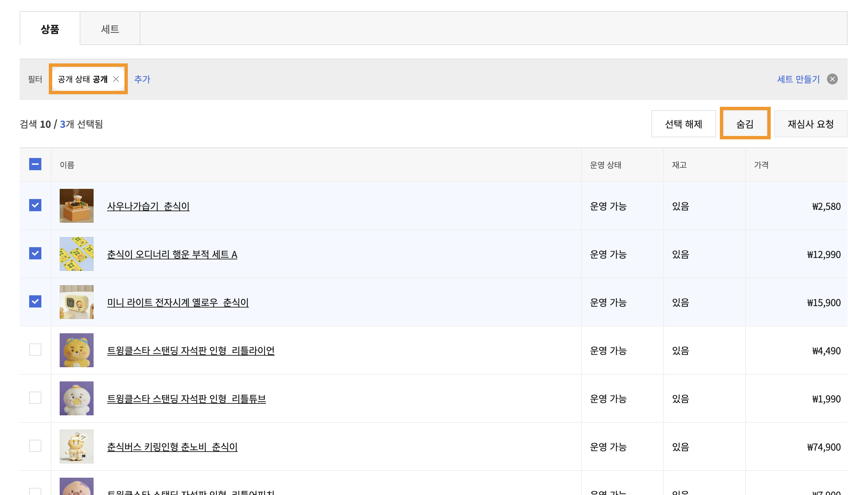Switch to the 세트 tab
Viewport: 868px width, 495px height.
(110, 29)
